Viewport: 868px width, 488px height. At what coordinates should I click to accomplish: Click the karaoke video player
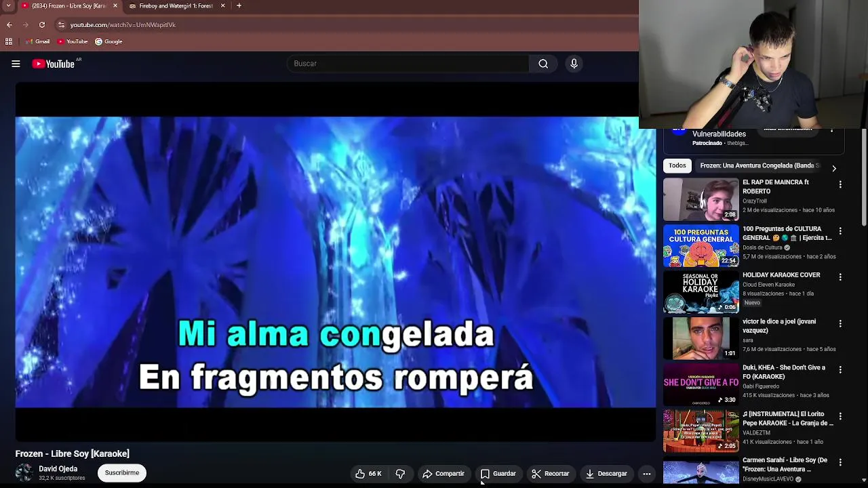pyautogui.click(x=336, y=262)
